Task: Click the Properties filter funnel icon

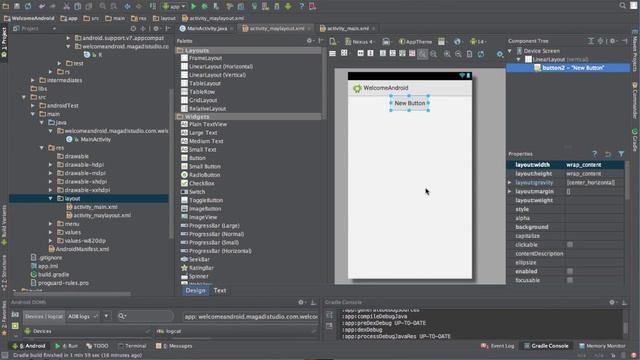Action: (621, 154)
